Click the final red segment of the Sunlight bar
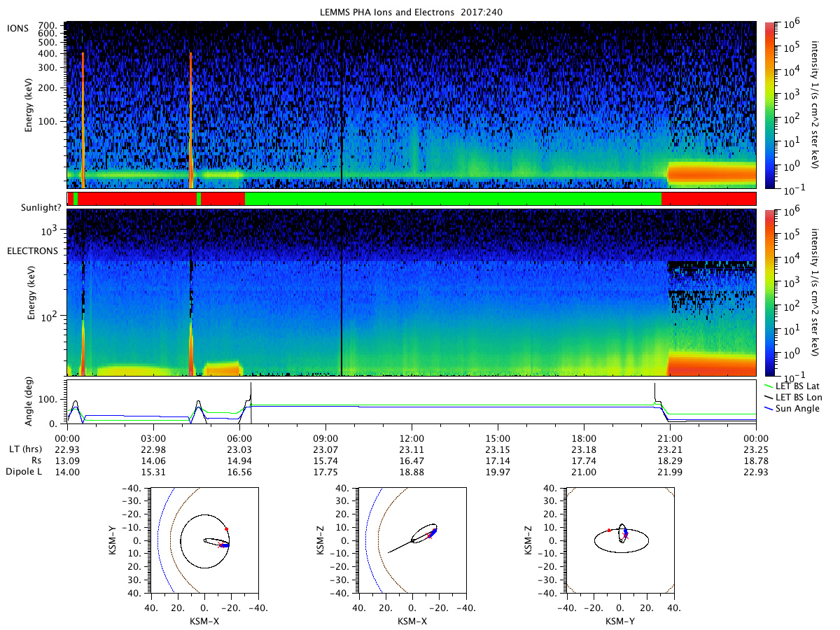This screenshot has width=840, height=630. [x=708, y=199]
